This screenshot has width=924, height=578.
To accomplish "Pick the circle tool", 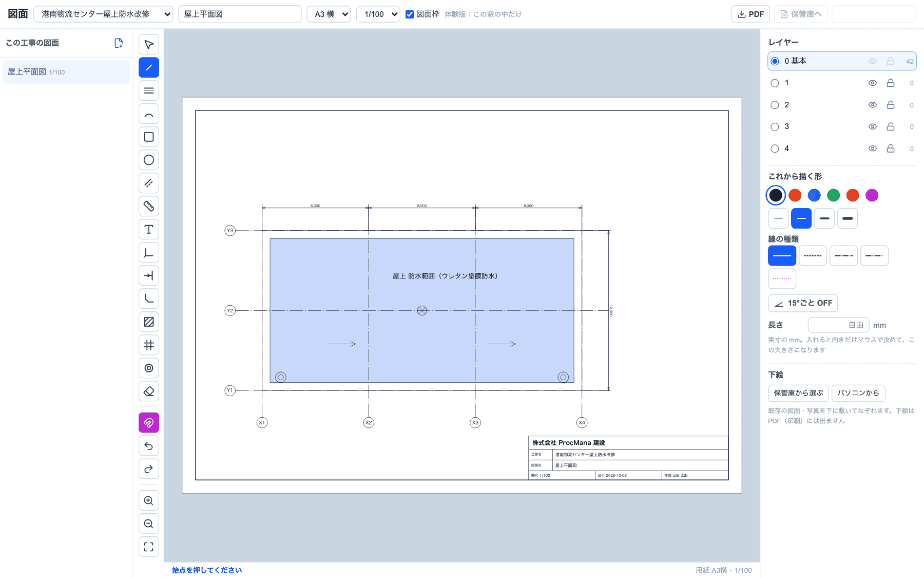I will [x=148, y=160].
